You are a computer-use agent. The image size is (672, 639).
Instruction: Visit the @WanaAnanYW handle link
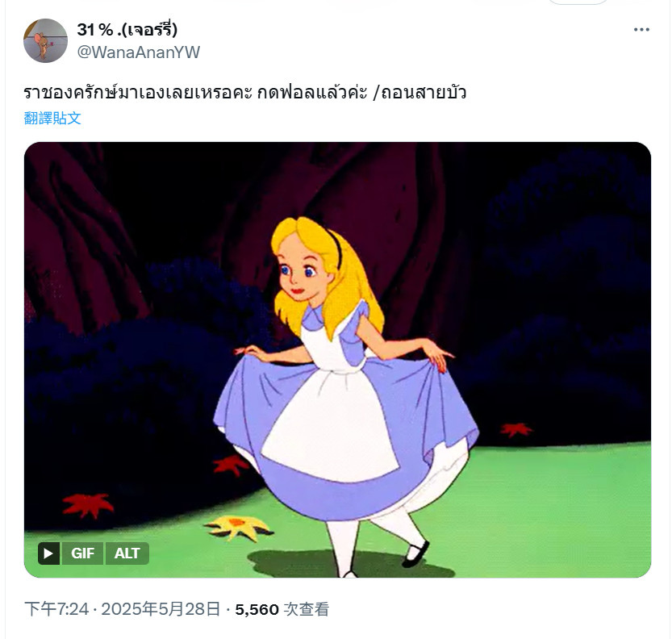coord(139,52)
